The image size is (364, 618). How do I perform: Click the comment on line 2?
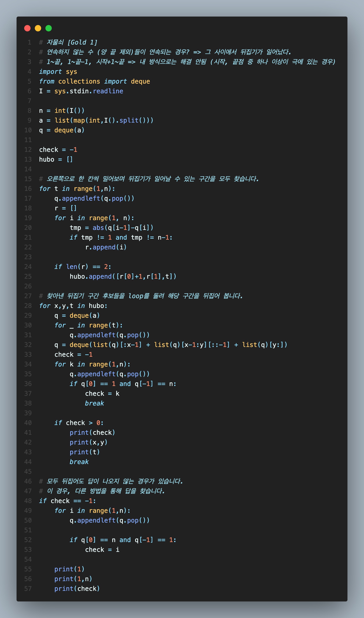pos(165,52)
